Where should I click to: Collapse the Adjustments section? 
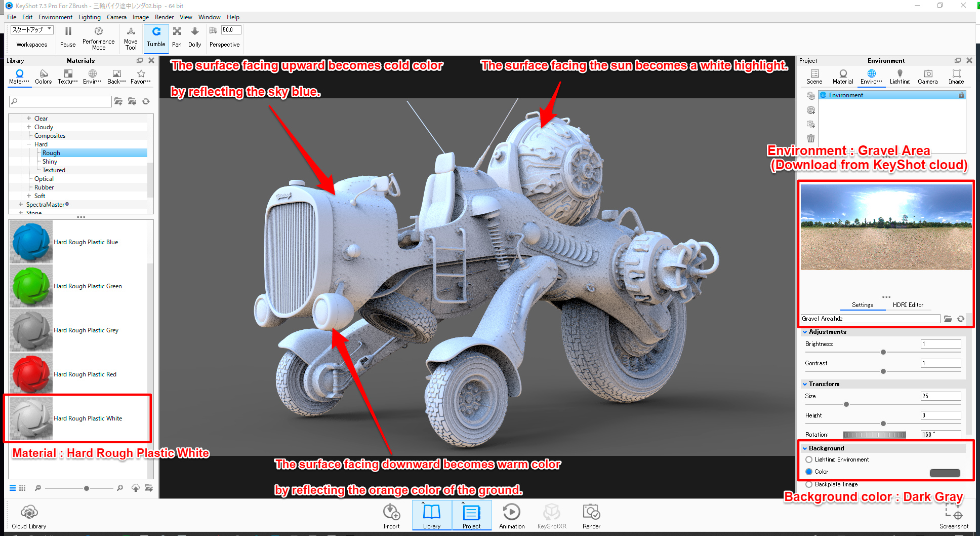(x=805, y=332)
